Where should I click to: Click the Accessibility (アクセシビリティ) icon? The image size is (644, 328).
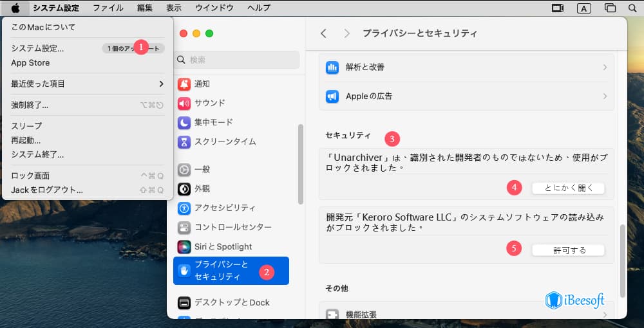[184, 208]
